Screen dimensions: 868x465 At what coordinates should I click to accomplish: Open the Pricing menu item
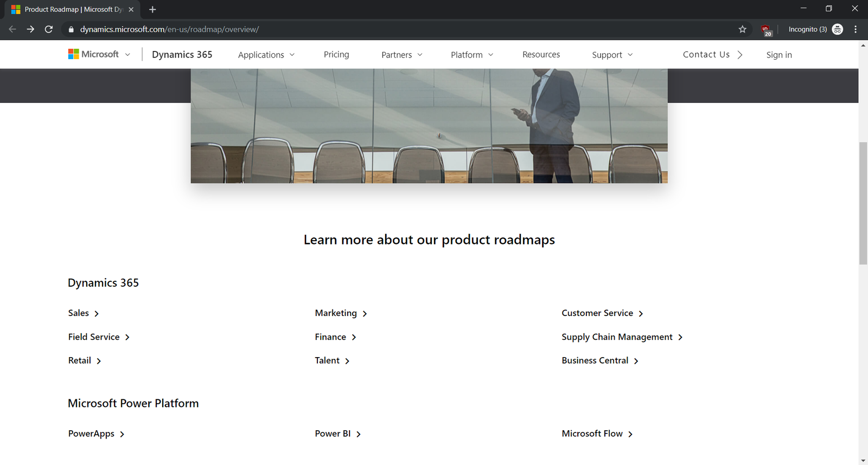pyautogui.click(x=336, y=55)
